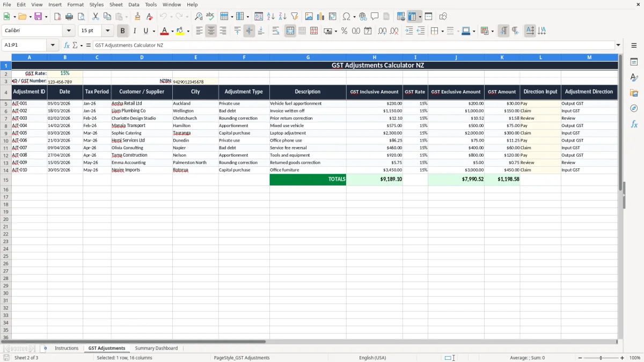Click the Open folder icon
The image size is (644, 362).
(21, 17)
